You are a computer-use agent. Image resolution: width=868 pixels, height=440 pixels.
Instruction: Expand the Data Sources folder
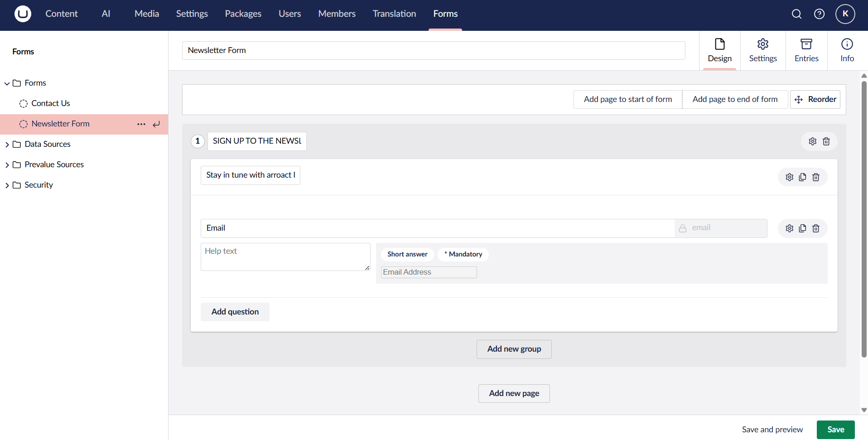pyautogui.click(x=7, y=145)
